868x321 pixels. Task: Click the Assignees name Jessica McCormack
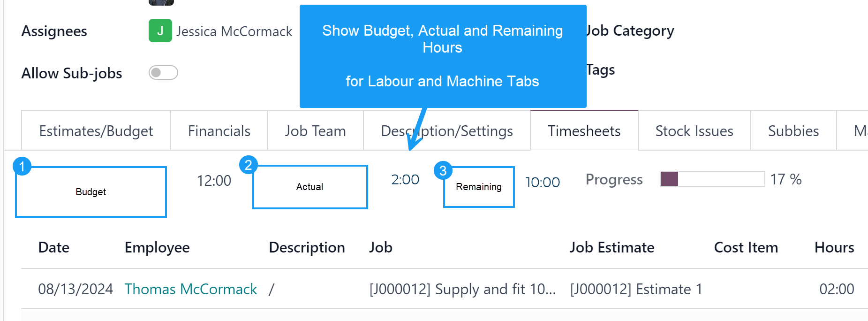point(234,31)
